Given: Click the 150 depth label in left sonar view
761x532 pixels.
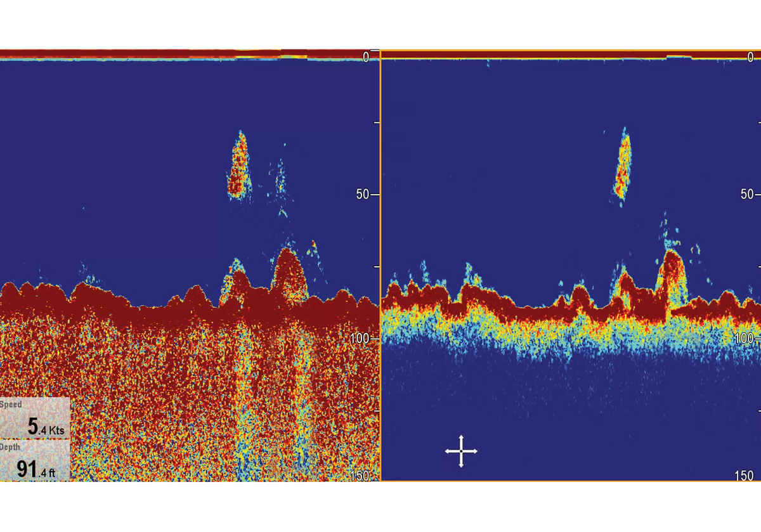Looking at the screenshot, I should point(361,476).
